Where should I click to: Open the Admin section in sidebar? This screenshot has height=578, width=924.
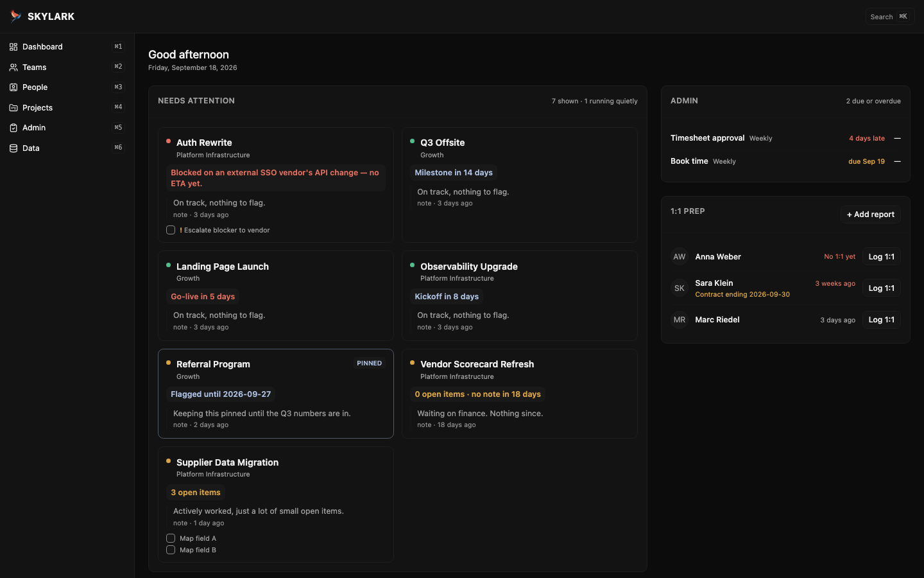tap(67, 128)
